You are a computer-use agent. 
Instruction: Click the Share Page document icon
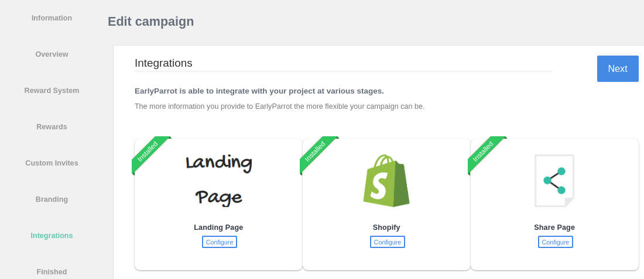(554, 181)
